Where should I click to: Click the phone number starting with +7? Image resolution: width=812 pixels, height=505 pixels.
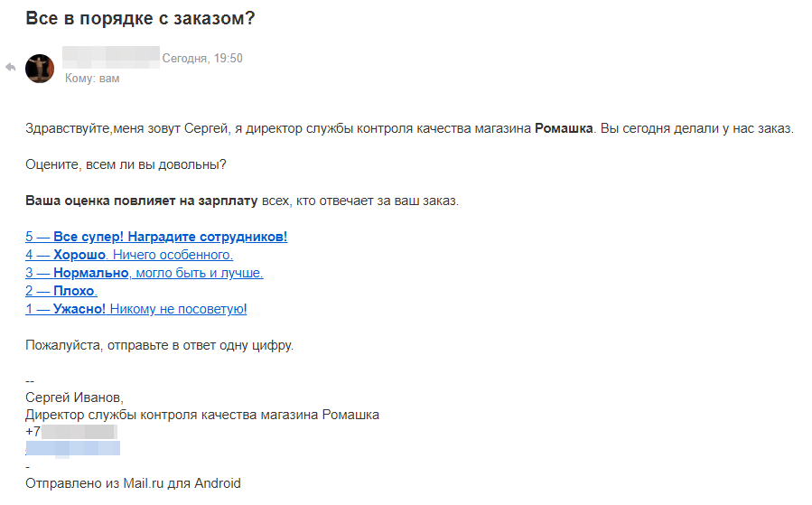point(72,432)
